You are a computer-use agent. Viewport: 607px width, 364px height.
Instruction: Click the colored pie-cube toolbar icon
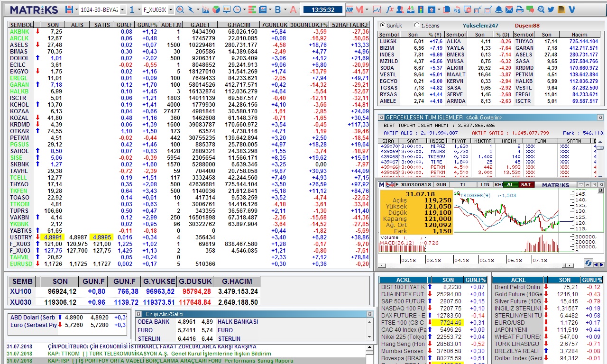(x=216, y=9)
